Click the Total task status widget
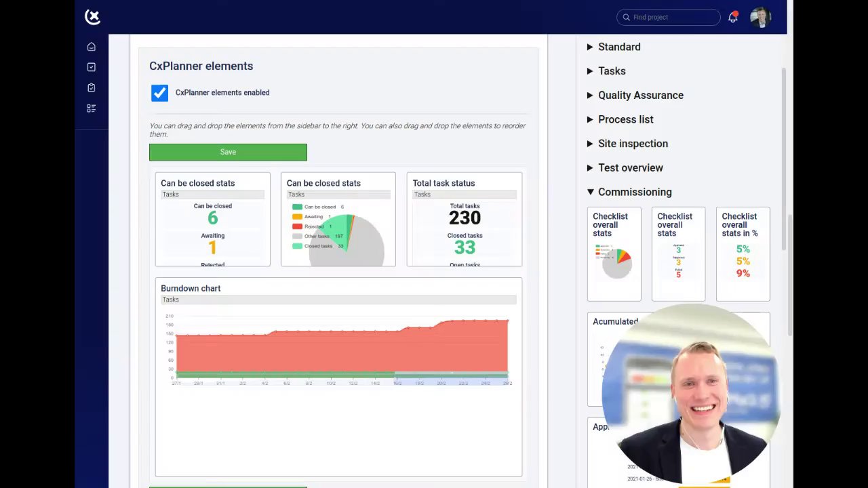The image size is (868, 488). (x=465, y=219)
